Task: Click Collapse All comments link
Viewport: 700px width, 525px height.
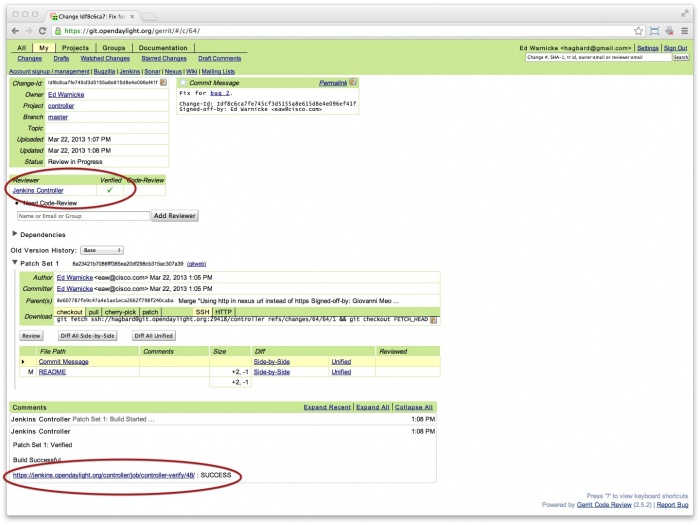Action: 414,407
